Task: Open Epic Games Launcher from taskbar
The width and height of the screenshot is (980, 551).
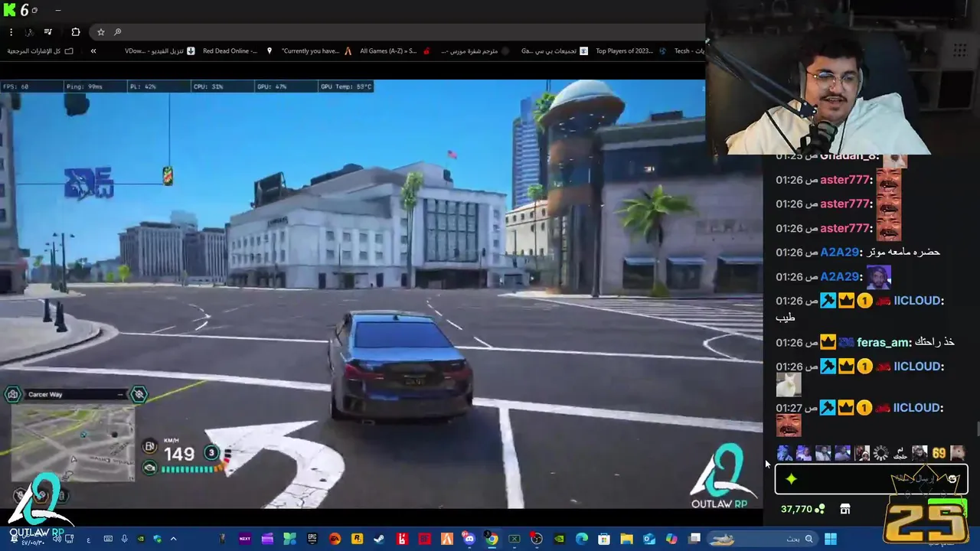Action: (312, 539)
